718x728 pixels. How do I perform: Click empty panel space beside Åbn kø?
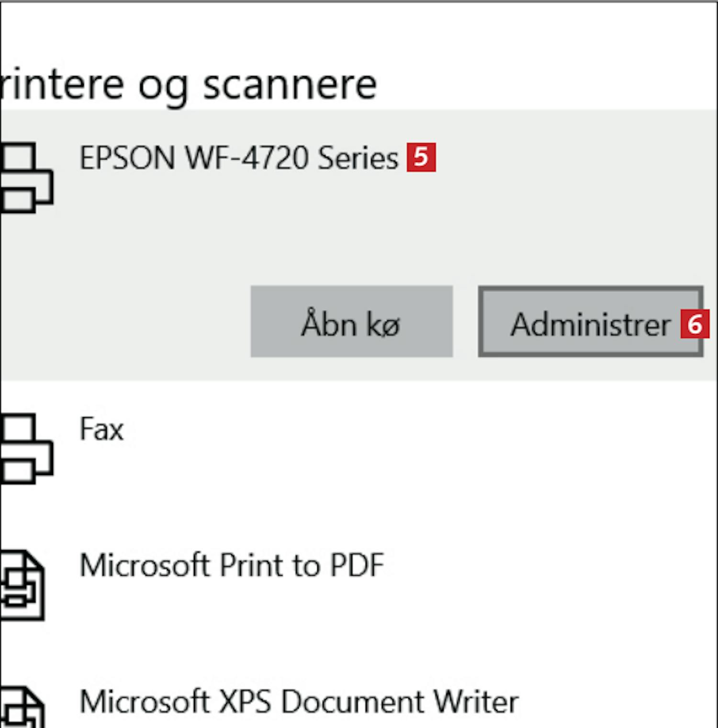click(x=124, y=321)
